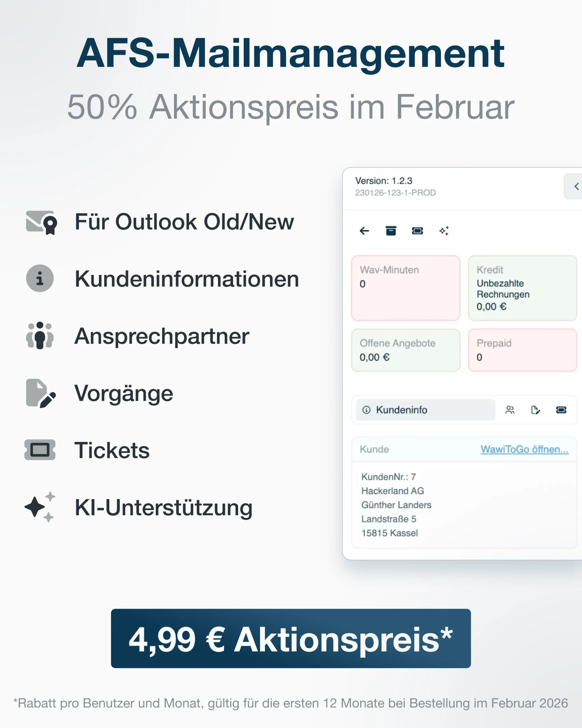Click the Ansprechpartner people icon beside Kundeninfo
Screen dimensions: 582x728
pyautogui.click(x=510, y=410)
